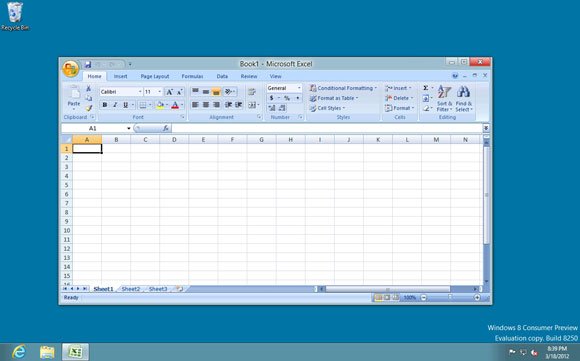Switch to Normal view
Image resolution: width=580 pixels, height=361 pixels.
coord(378,297)
